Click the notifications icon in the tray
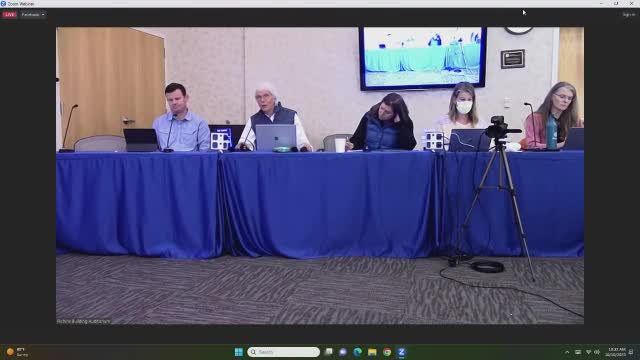Viewport: 640px width, 360px height. (631, 352)
